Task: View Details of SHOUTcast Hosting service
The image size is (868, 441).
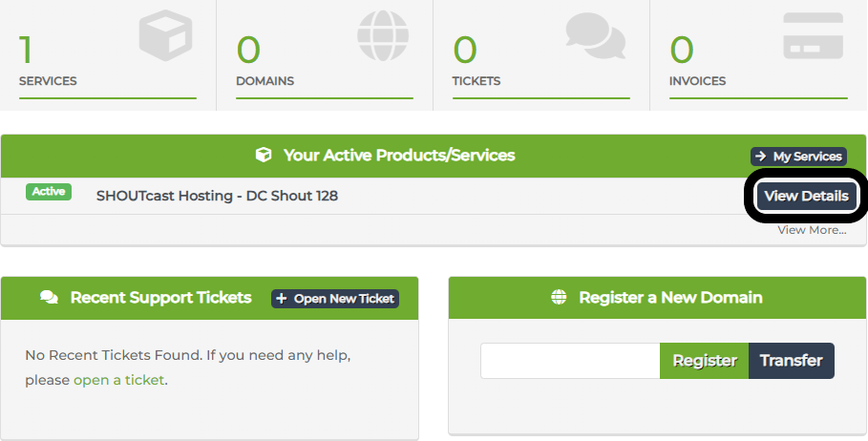Action: tap(806, 196)
